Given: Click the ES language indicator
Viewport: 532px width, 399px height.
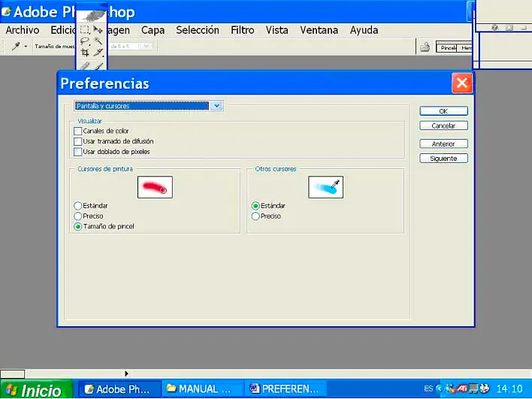Looking at the screenshot, I should point(428,388).
